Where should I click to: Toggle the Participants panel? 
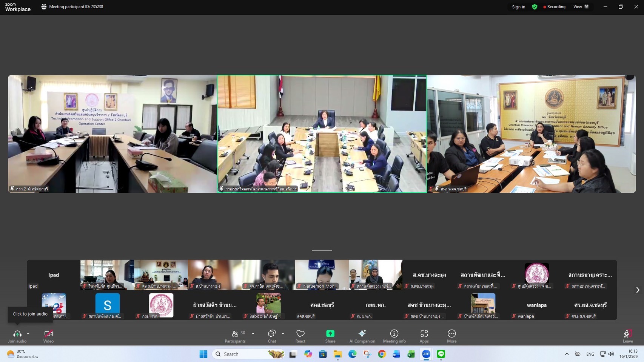(x=235, y=336)
